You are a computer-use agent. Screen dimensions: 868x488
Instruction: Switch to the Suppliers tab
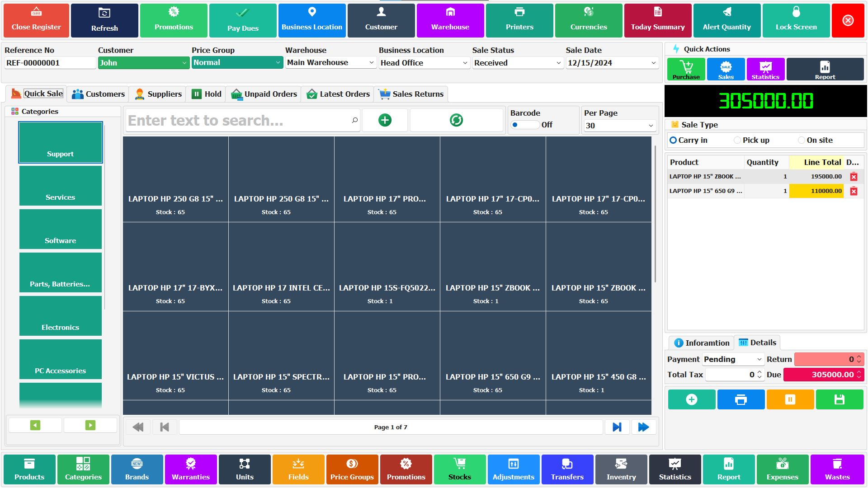click(158, 94)
